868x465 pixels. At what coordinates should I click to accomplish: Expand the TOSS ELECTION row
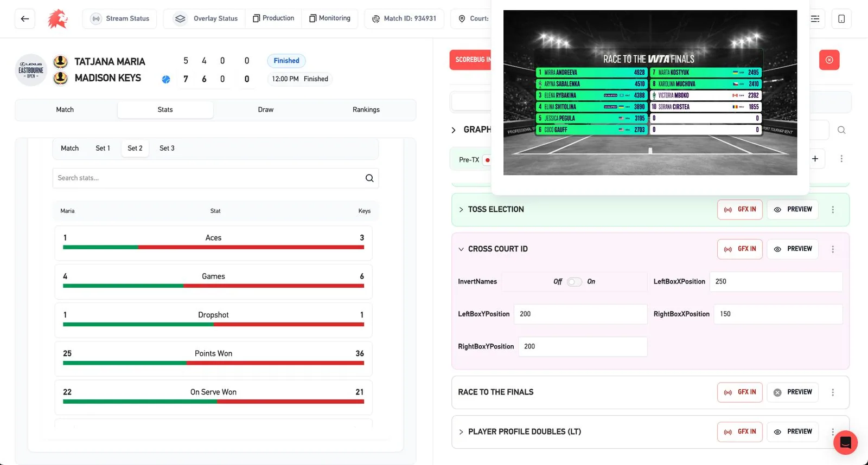pyautogui.click(x=461, y=210)
